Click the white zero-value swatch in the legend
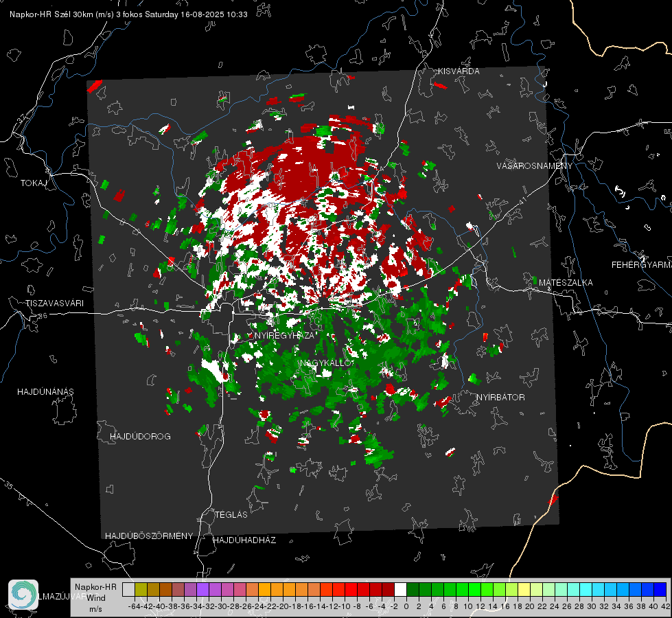 point(400,589)
